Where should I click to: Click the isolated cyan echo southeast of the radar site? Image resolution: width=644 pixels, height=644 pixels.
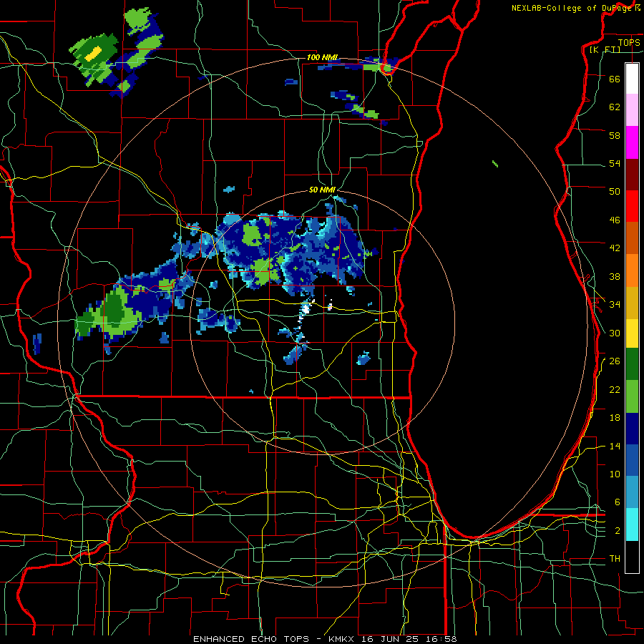click(364, 358)
